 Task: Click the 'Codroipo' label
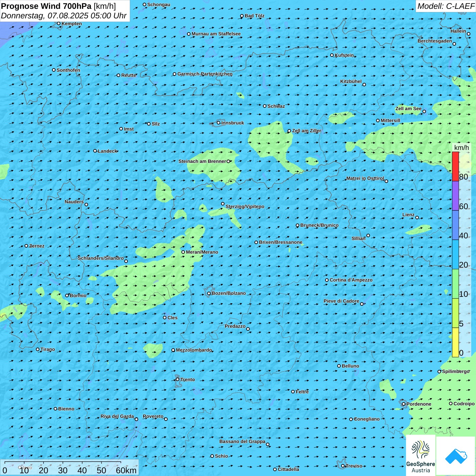464,404
